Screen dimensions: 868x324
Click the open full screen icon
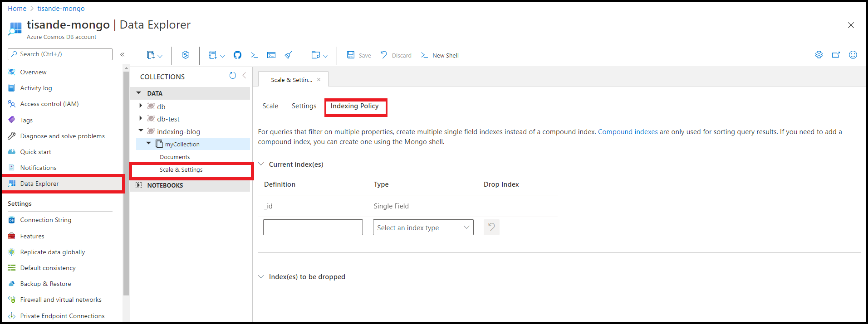[836, 55]
